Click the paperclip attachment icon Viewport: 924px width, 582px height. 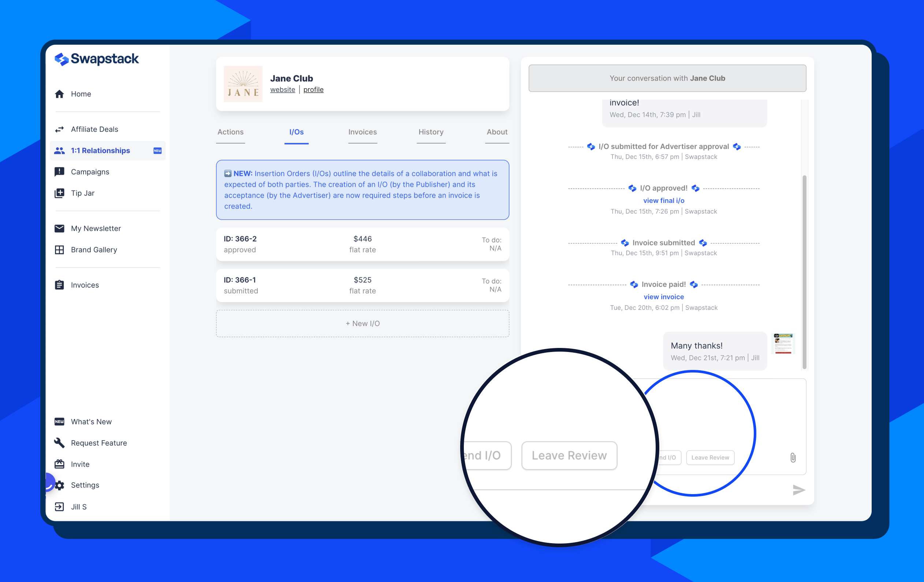click(x=793, y=457)
